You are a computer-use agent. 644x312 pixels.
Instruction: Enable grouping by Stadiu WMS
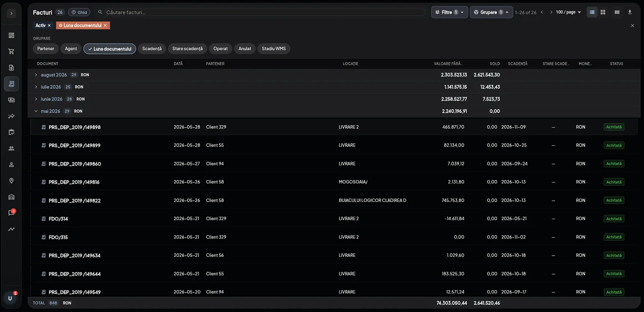point(274,49)
